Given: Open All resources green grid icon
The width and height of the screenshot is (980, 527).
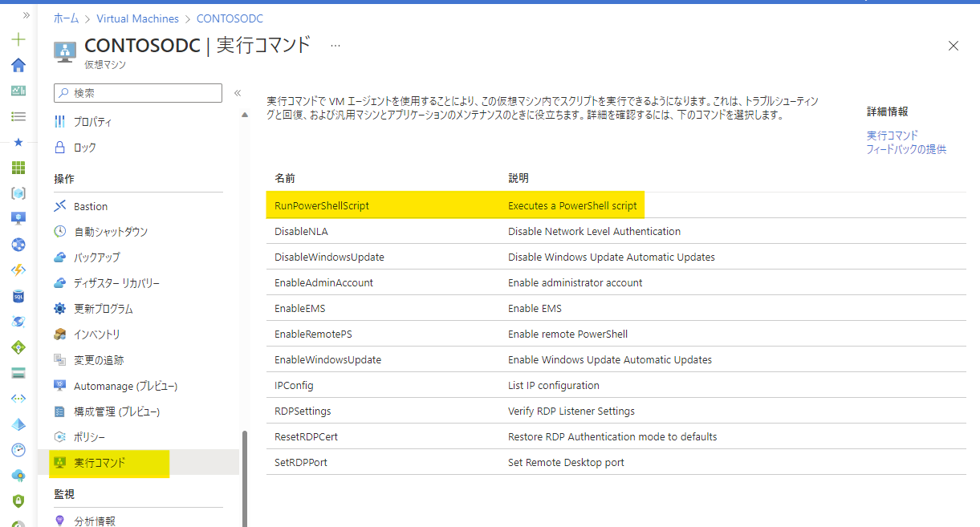Looking at the screenshot, I should point(18,168).
